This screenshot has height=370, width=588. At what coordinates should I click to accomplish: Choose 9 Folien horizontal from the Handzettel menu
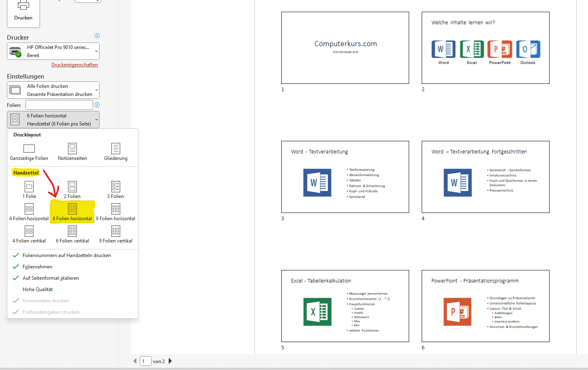[x=115, y=211]
